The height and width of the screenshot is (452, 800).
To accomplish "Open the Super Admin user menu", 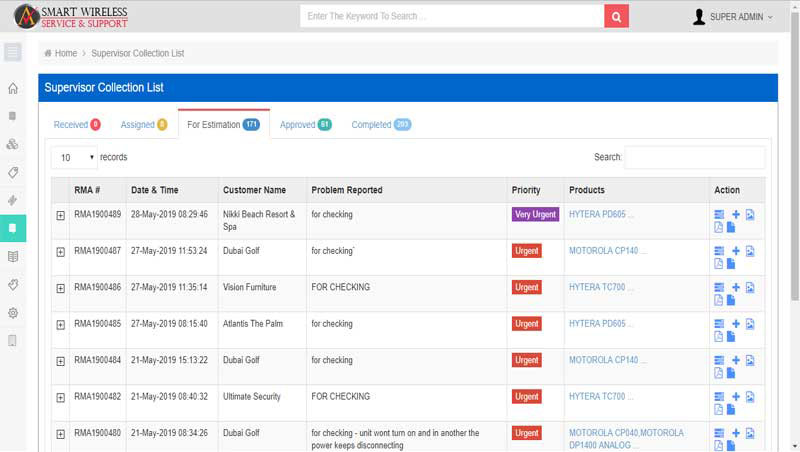I will click(733, 16).
